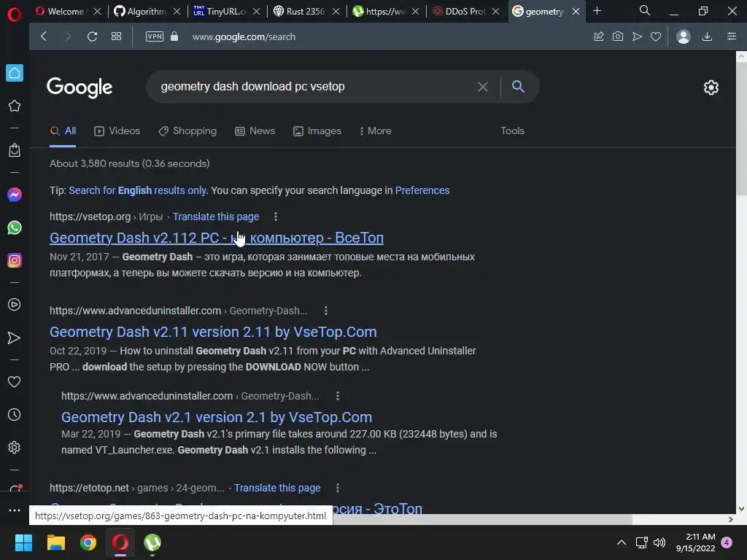Select the Shopping search filter

[187, 131]
